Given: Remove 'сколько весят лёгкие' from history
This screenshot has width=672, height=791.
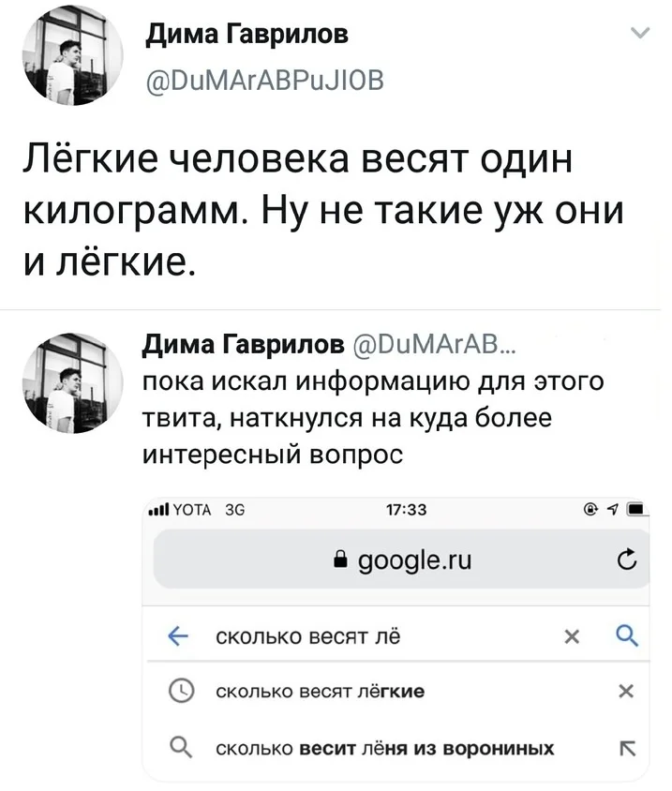Looking at the screenshot, I should (x=625, y=691).
